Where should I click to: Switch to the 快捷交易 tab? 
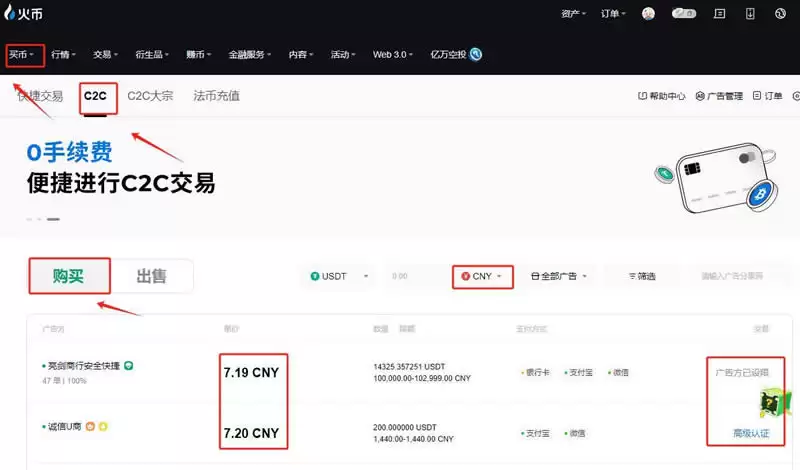pyautogui.click(x=40, y=96)
